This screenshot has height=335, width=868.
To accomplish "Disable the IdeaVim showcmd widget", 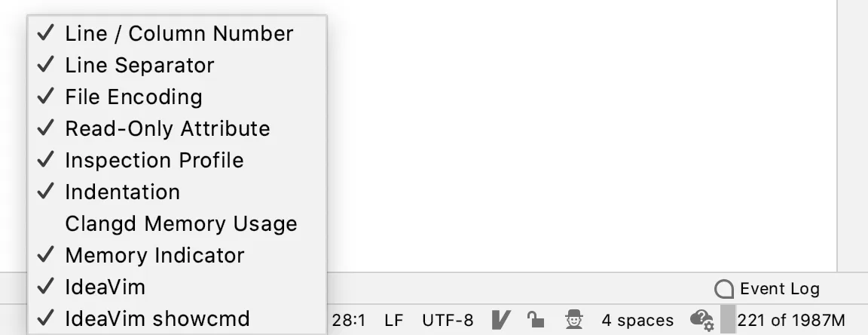I will (157, 319).
